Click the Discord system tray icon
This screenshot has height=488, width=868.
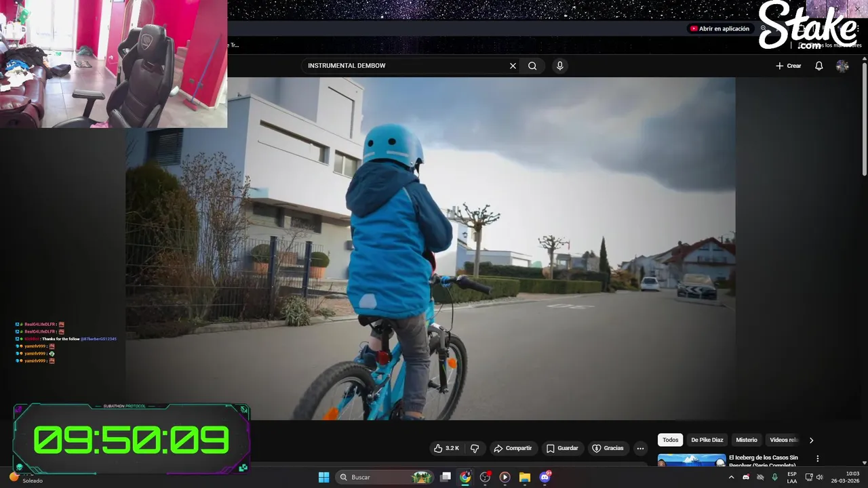(746, 477)
